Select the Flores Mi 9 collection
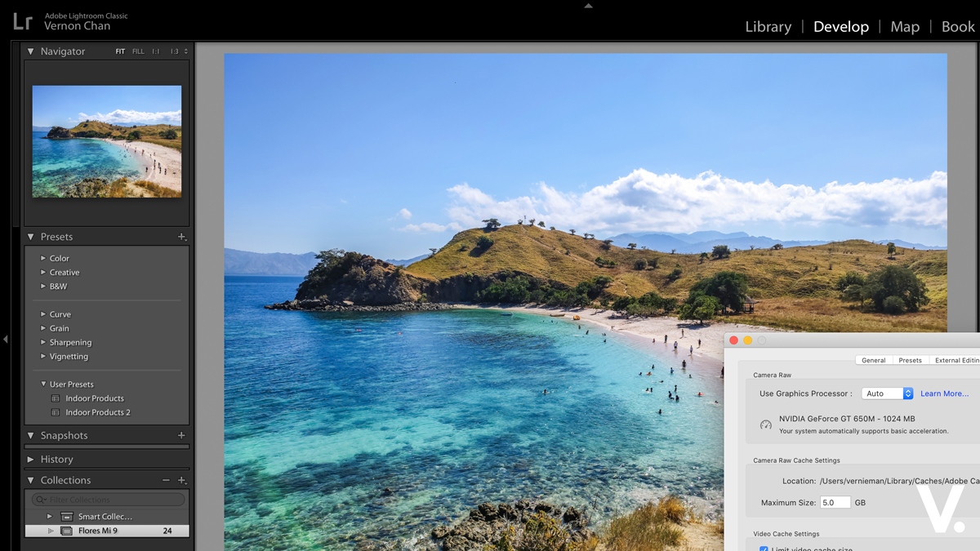 tap(107, 531)
